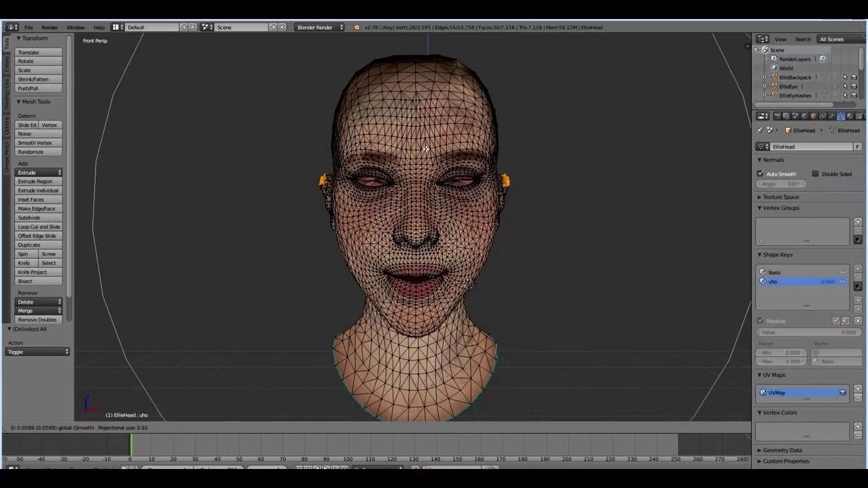The width and height of the screenshot is (868, 488).
Task: Open the File menu
Action: point(28,27)
